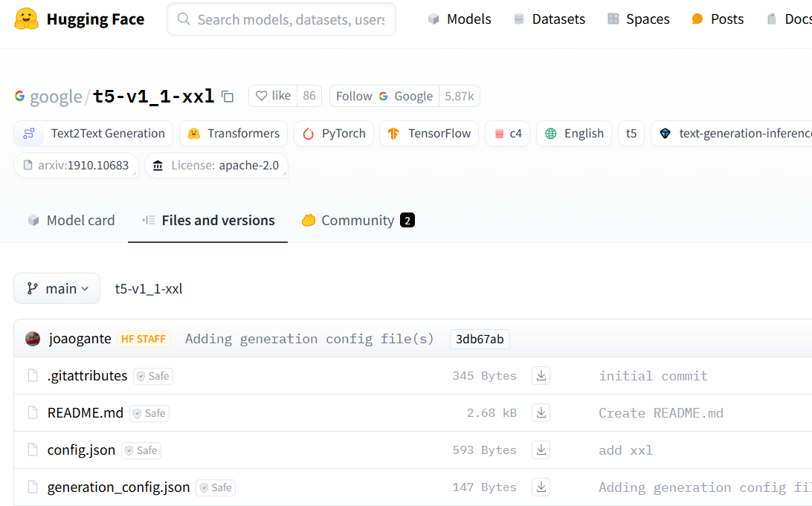This screenshot has width=812, height=506.
Task: Download the config.json file
Action: (x=541, y=450)
